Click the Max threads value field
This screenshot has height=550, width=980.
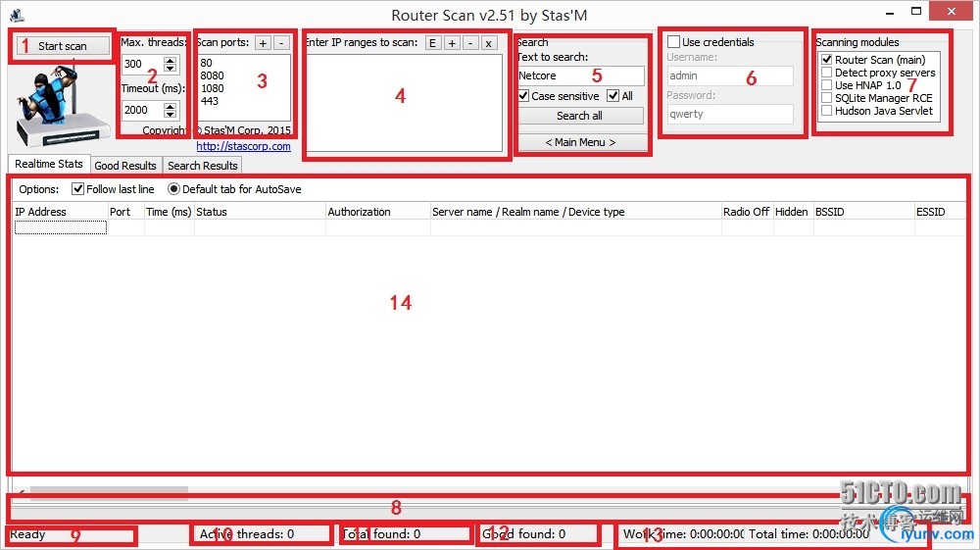click(x=143, y=64)
